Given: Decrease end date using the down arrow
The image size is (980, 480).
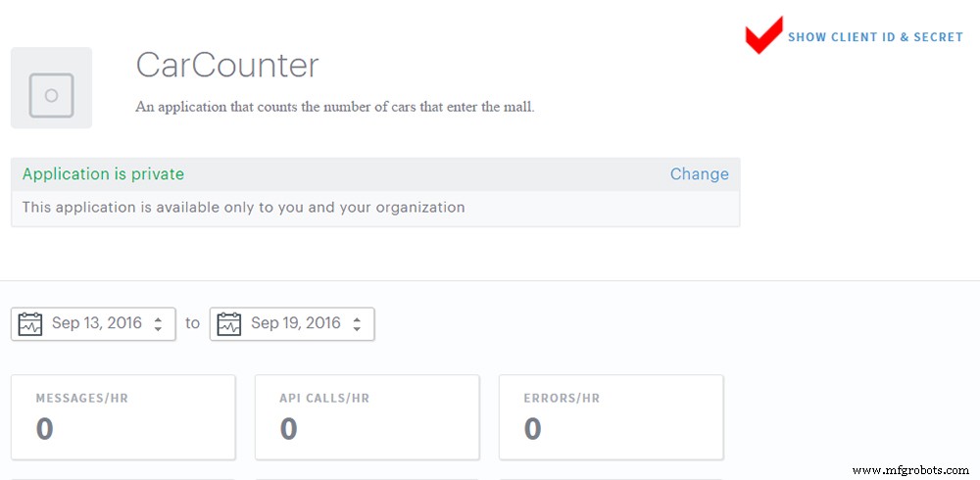Looking at the screenshot, I should tap(357, 329).
